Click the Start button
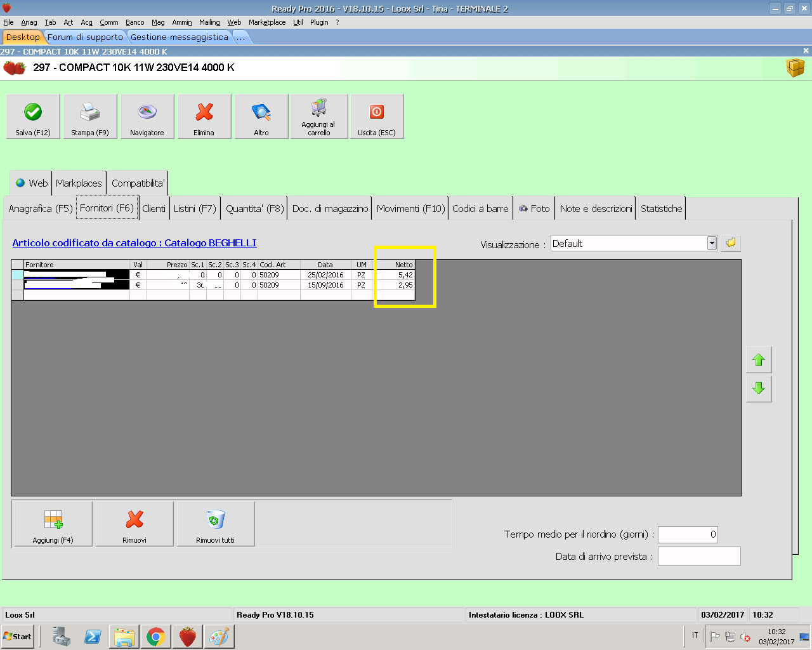Viewport: 812px width, 650px height. [x=18, y=637]
